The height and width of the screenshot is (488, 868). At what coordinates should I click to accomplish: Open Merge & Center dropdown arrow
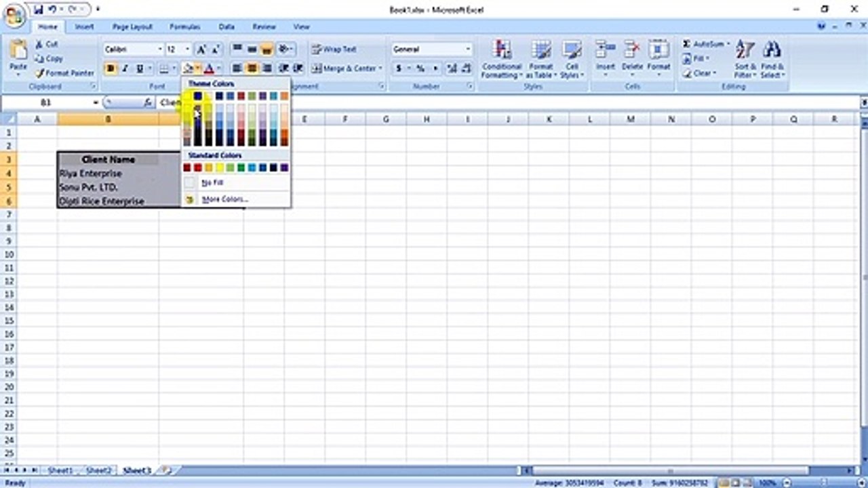381,68
